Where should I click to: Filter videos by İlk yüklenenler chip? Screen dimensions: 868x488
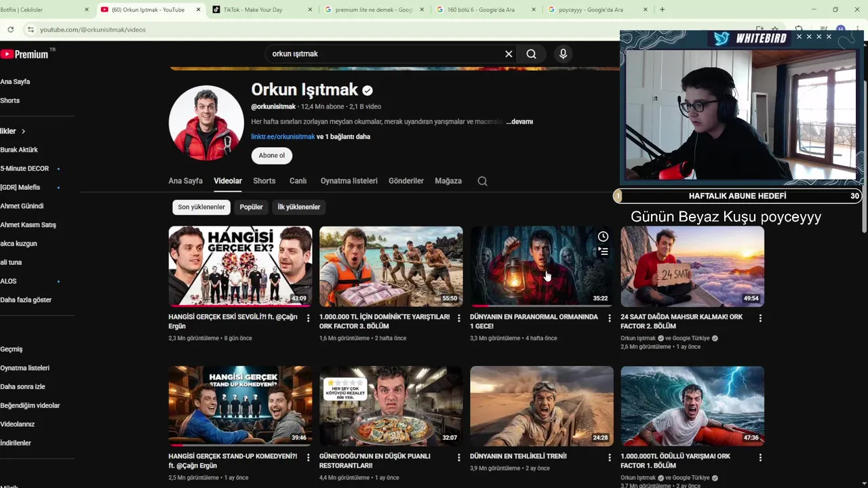coord(299,207)
